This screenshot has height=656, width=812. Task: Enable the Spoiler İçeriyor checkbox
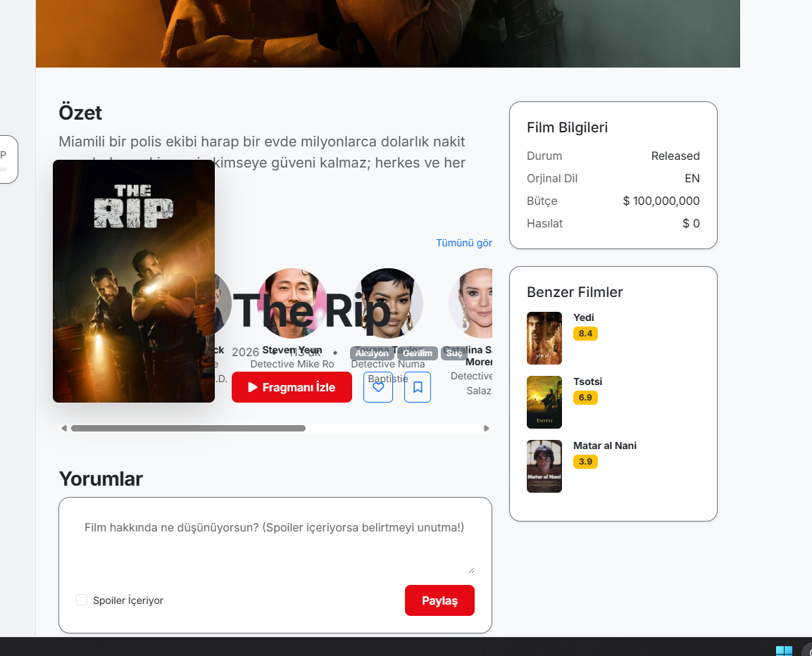click(82, 600)
